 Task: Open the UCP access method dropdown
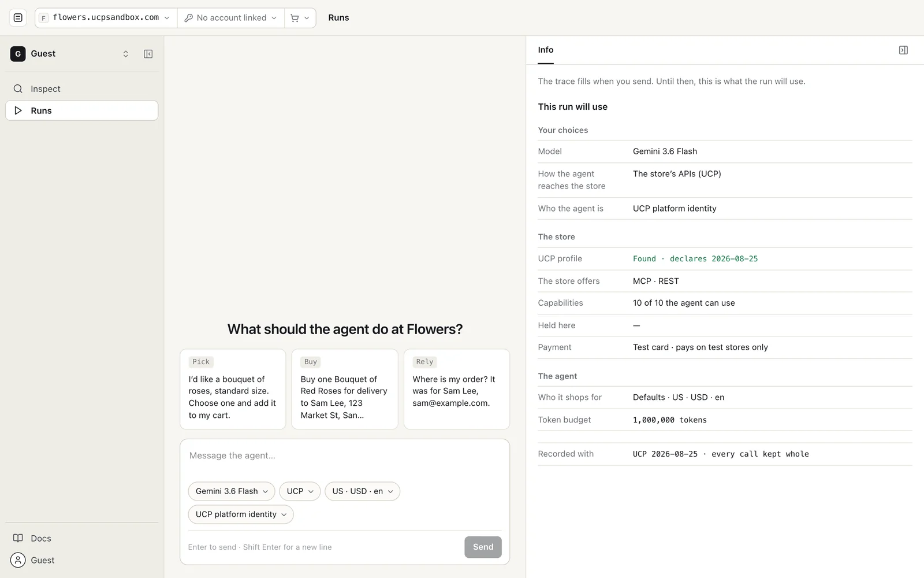coord(300,491)
